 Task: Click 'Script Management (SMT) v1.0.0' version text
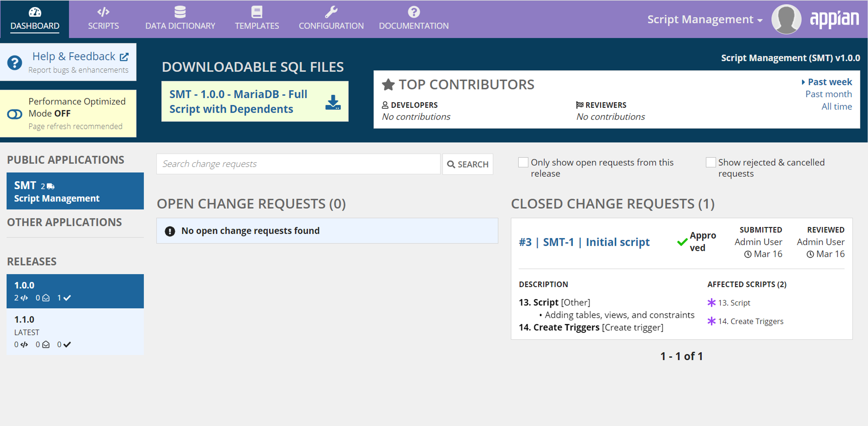[x=790, y=58]
